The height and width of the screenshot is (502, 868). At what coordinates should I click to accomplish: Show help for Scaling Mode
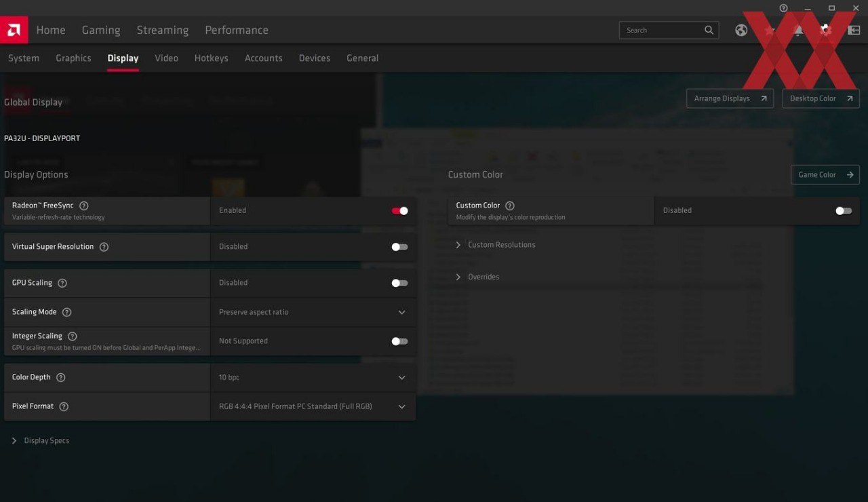click(x=66, y=312)
